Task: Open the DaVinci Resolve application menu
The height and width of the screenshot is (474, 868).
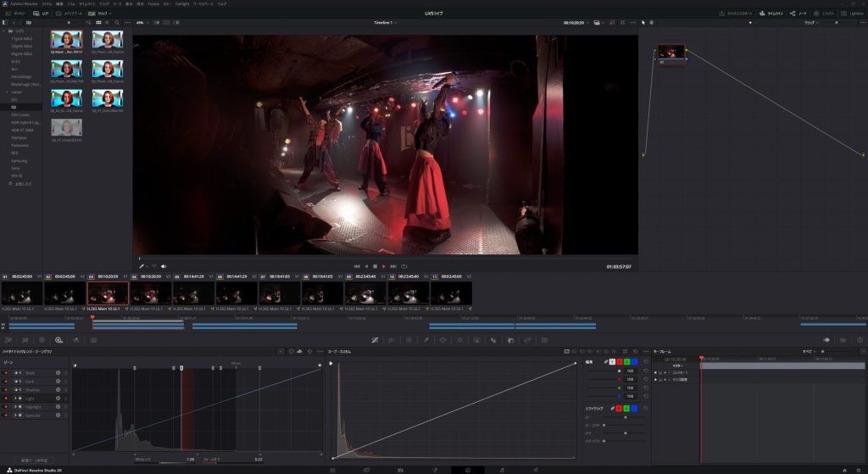Action: [24, 4]
